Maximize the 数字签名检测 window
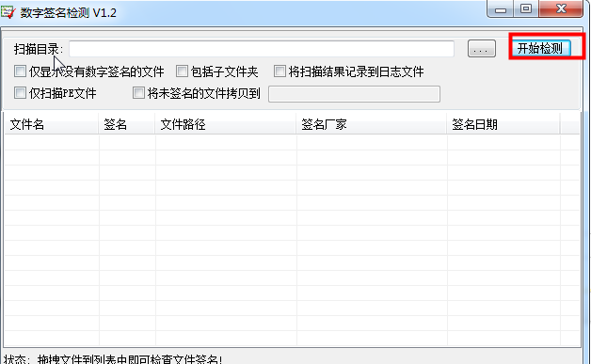 pyautogui.click(x=526, y=9)
